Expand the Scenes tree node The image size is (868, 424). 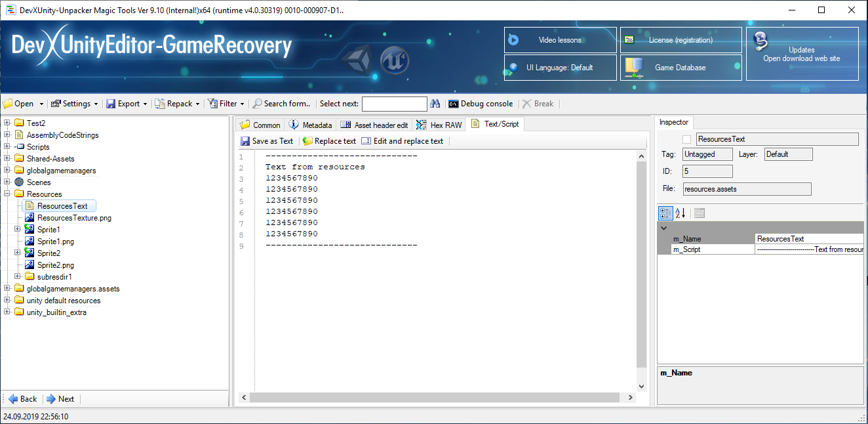tap(7, 182)
